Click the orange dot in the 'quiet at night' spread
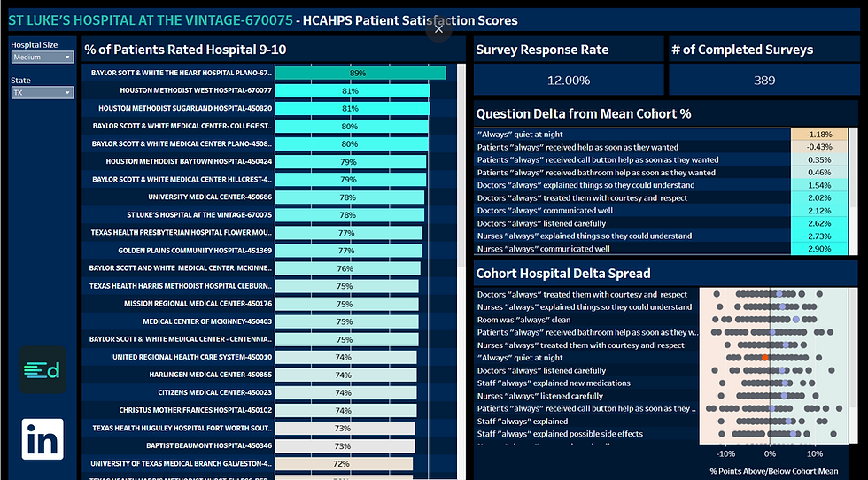The width and height of the screenshot is (868, 480). [765, 358]
